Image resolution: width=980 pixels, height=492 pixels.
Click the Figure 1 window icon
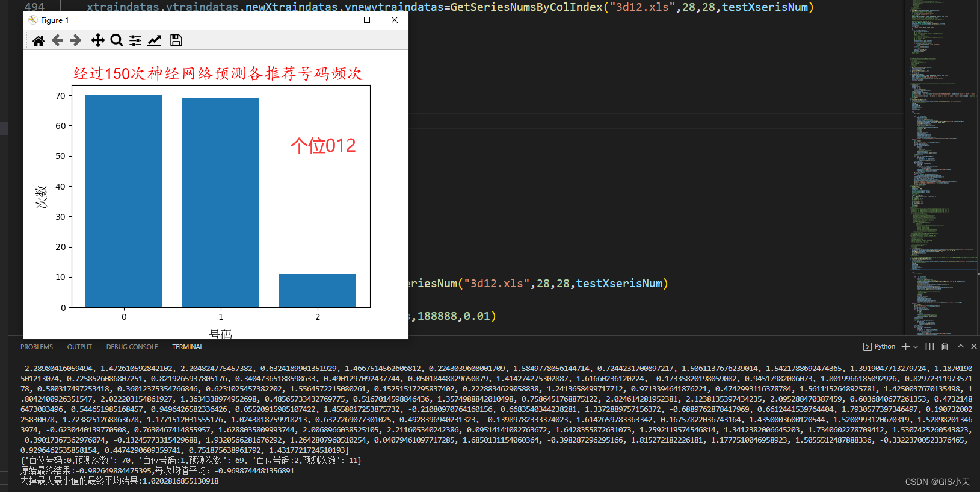point(32,20)
